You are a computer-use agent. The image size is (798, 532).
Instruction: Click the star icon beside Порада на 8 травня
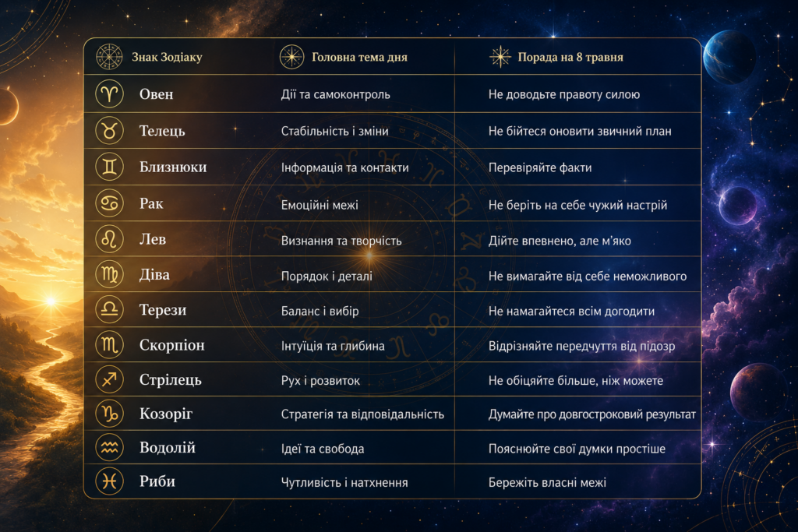tap(500, 56)
